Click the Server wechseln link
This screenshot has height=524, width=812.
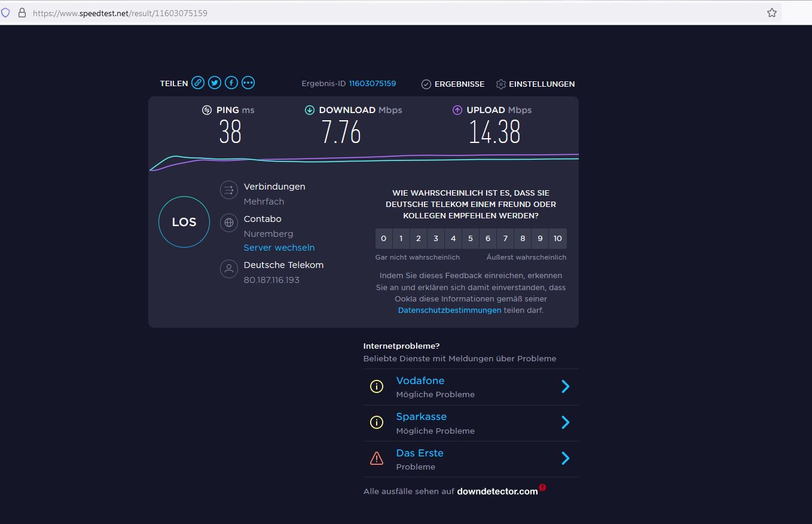(279, 248)
